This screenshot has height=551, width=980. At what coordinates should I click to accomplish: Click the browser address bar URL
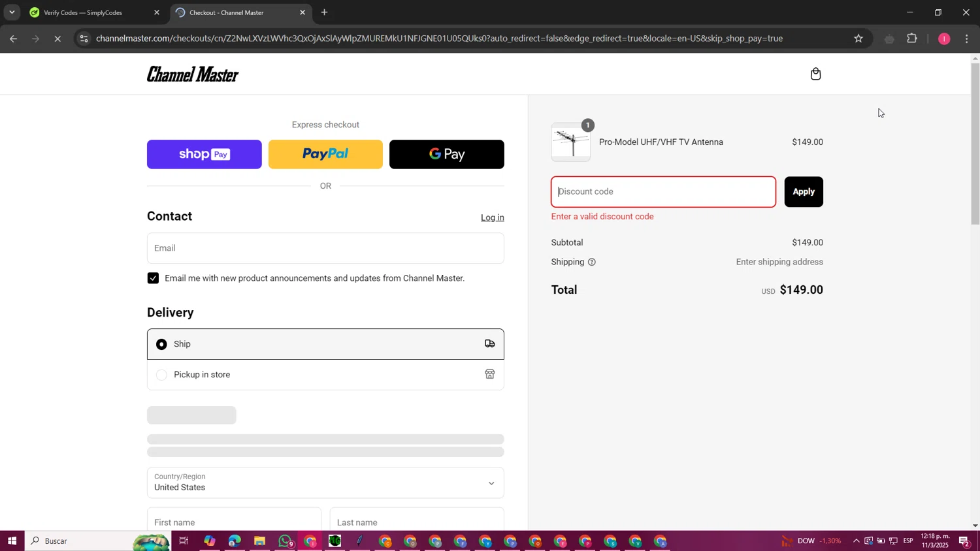[439, 39]
